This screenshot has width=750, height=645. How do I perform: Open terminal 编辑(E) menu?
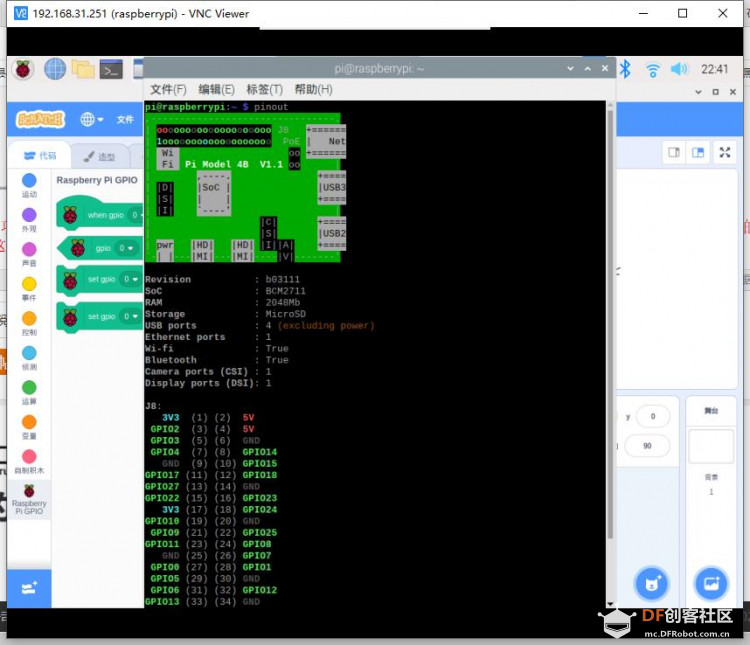(x=216, y=89)
